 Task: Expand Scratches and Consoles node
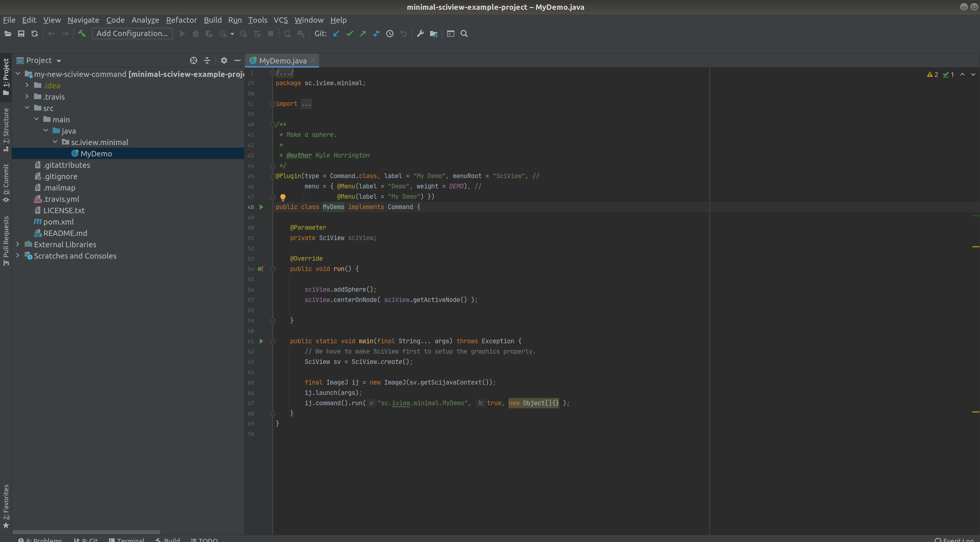(x=18, y=256)
